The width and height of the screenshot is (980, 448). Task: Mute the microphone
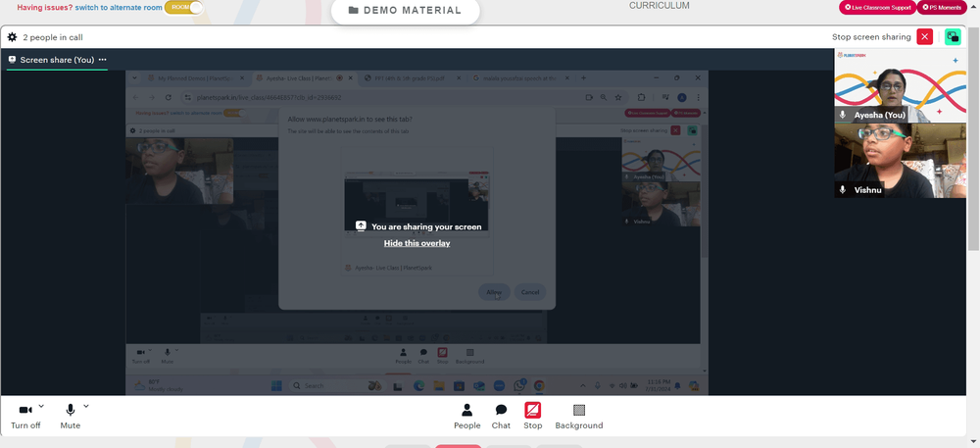click(70, 410)
